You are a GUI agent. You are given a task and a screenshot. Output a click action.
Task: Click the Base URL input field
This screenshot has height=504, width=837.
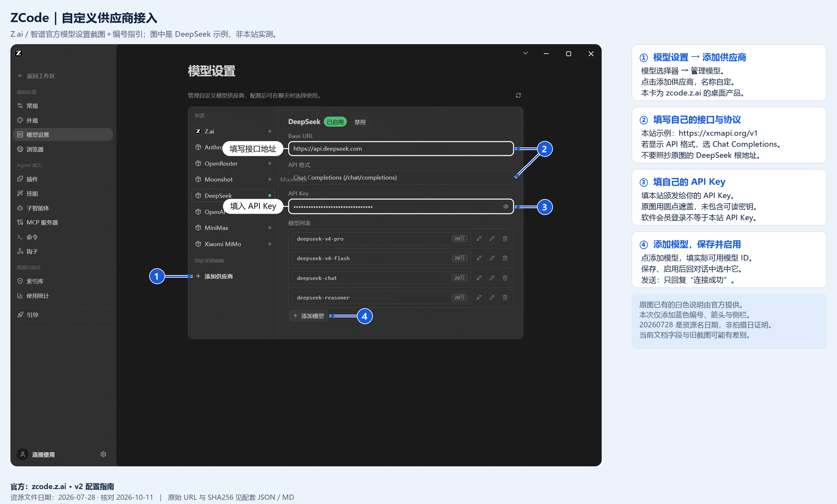click(x=401, y=149)
